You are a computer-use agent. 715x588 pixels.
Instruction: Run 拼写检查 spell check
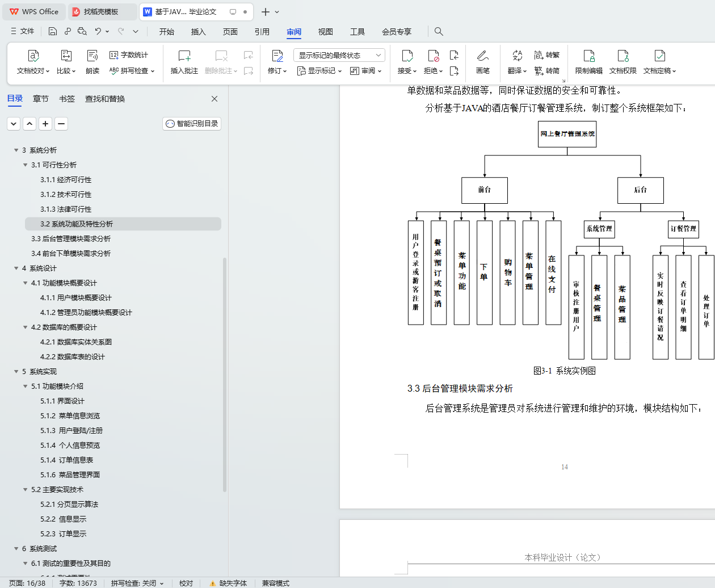132,71
